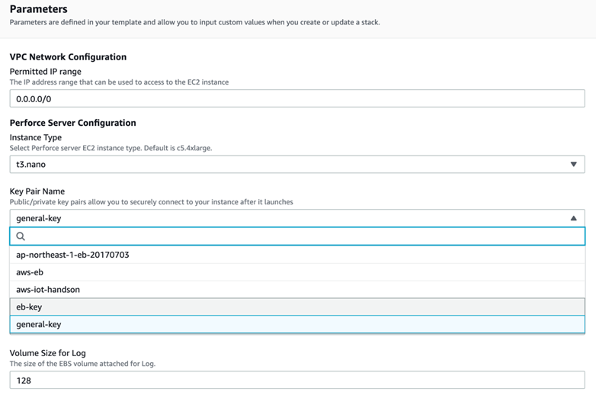This screenshot has width=597, height=393.
Task: Click the search magnifier icon in dropdown
Action: click(x=21, y=236)
